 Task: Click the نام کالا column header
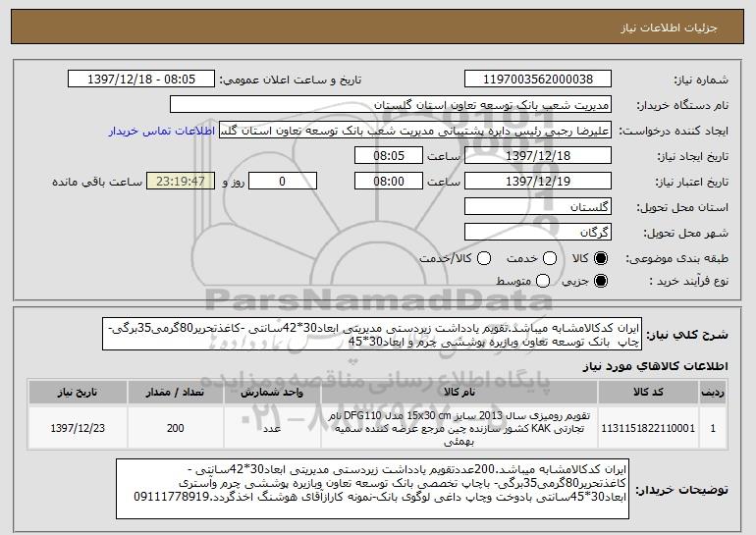(459, 393)
